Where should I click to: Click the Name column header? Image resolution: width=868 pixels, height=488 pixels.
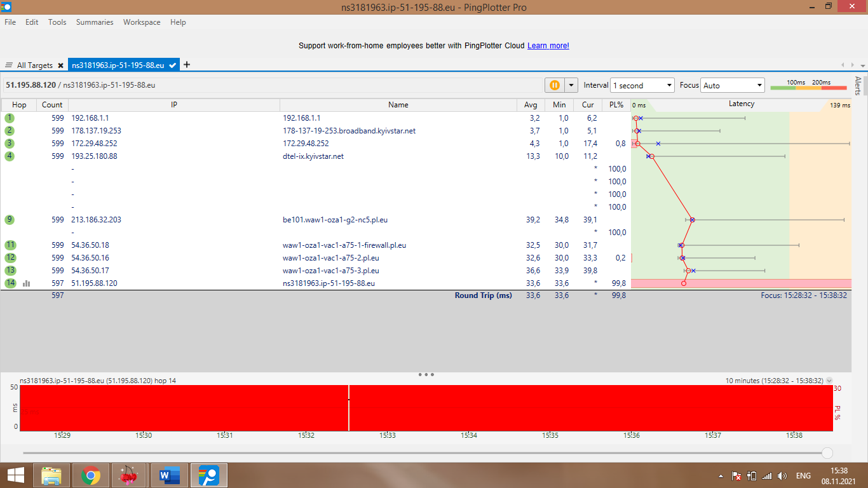[398, 105]
